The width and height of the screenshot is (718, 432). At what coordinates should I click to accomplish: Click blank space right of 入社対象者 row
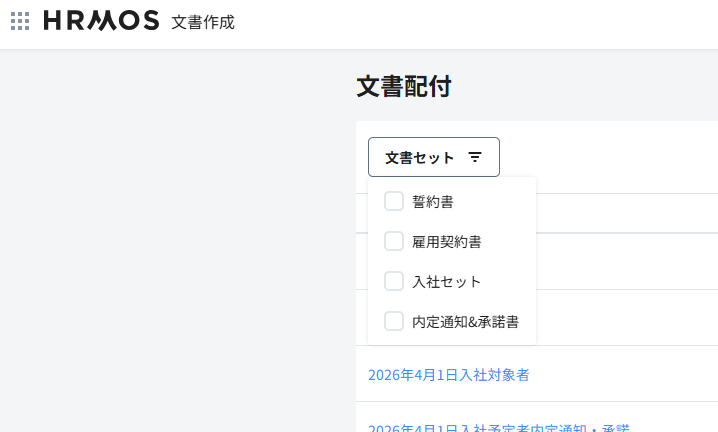tap(630, 375)
